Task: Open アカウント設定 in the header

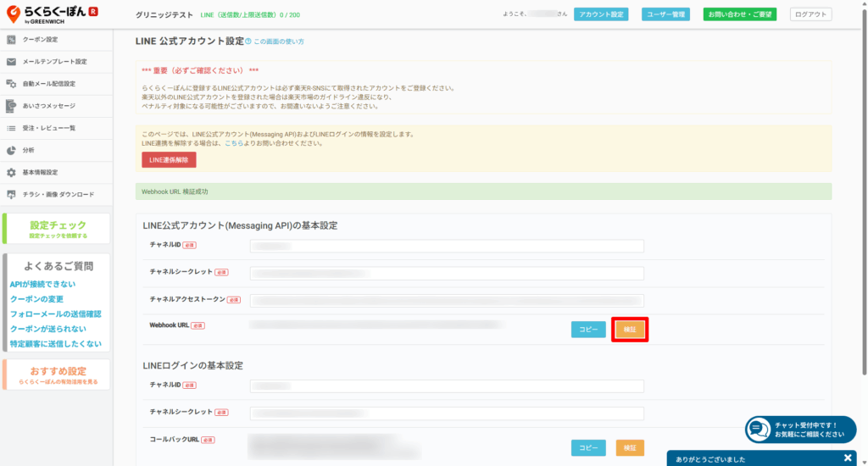Action: [x=601, y=14]
